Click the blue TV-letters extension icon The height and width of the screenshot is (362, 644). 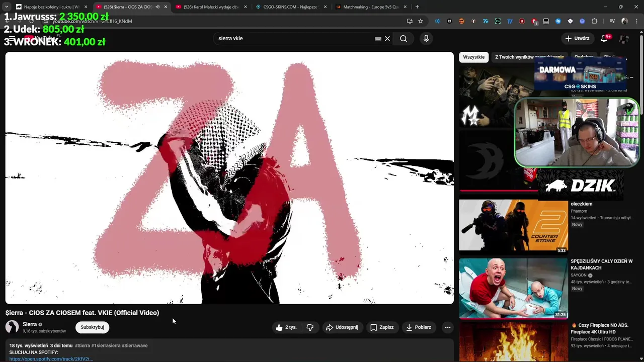pos(510,21)
